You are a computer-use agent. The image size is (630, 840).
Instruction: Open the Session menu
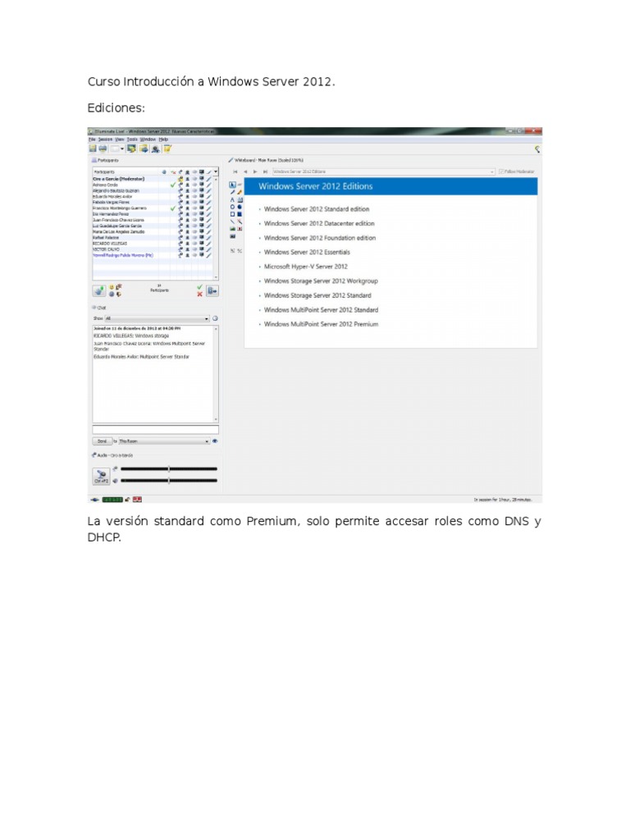click(105, 139)
